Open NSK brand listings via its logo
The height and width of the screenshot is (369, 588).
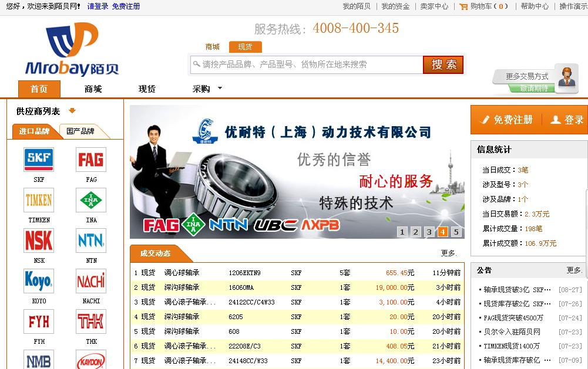point(38,241)
